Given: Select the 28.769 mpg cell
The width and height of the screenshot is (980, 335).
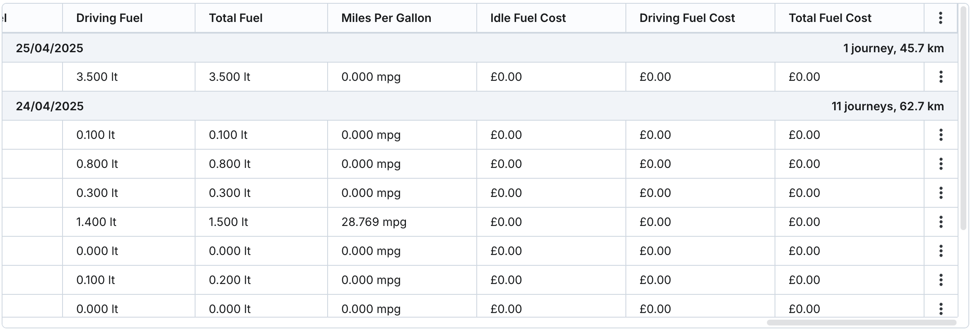Looking at the screenshot, I should (x=374, y=222).
